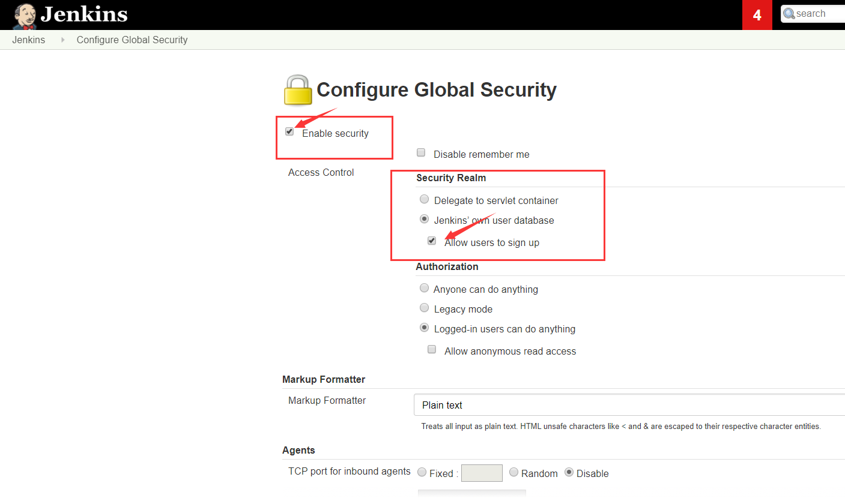Click the Markup Formatter section heading

(324, 379)
